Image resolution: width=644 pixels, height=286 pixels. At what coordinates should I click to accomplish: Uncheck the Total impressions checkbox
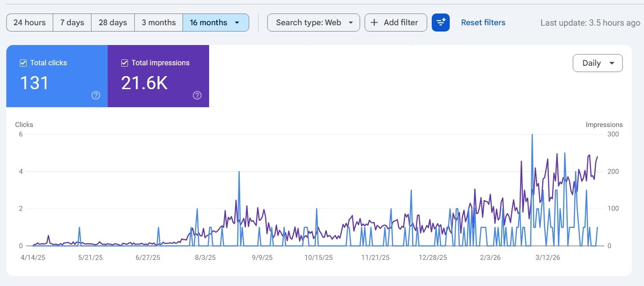pyautogui.click(x=124, y=63)
